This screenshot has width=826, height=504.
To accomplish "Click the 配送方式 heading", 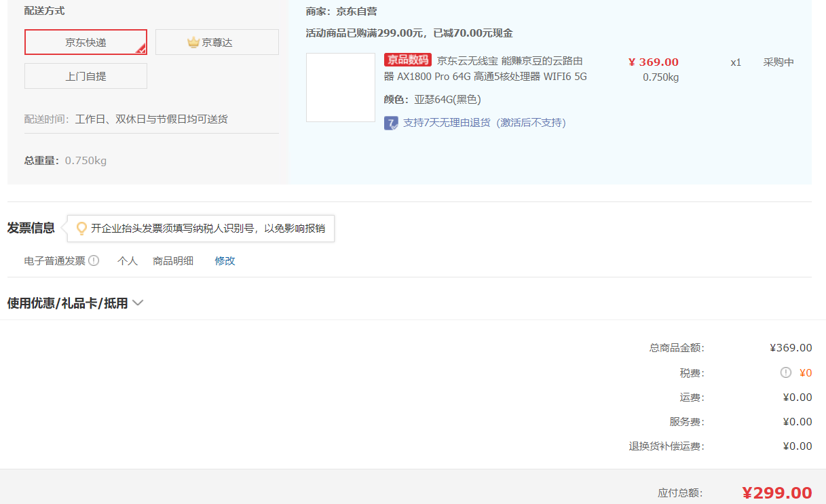I will point(45,12).
